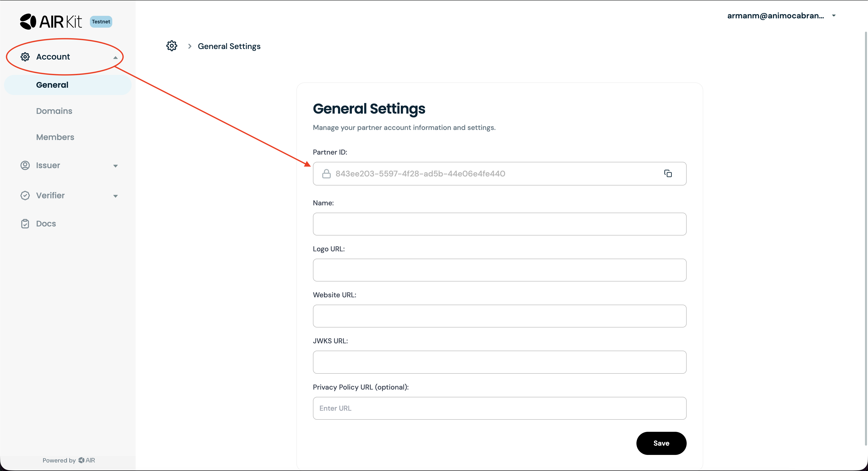This screenshot has width=868, height=471.
Task: Focus the Name input field
Action: coord(499,224)
